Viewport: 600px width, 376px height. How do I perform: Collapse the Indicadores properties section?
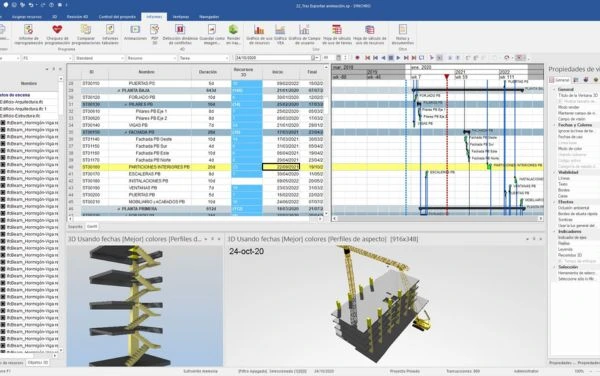[x=554, y=232]
